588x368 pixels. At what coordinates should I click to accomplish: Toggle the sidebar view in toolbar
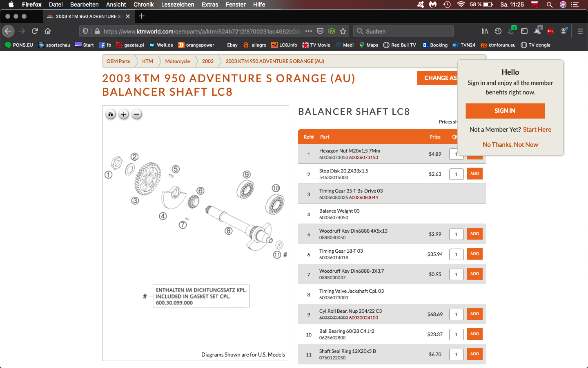click(x=524, y=31)
